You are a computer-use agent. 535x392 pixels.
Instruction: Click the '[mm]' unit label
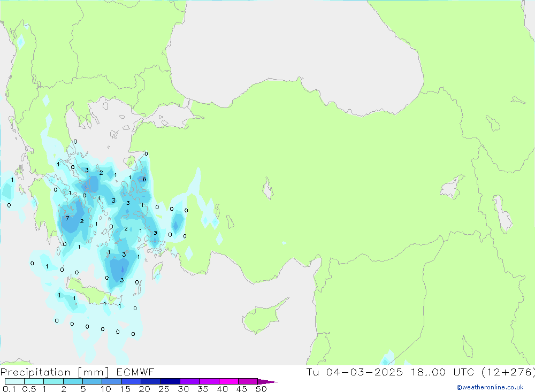click(93, 372)
